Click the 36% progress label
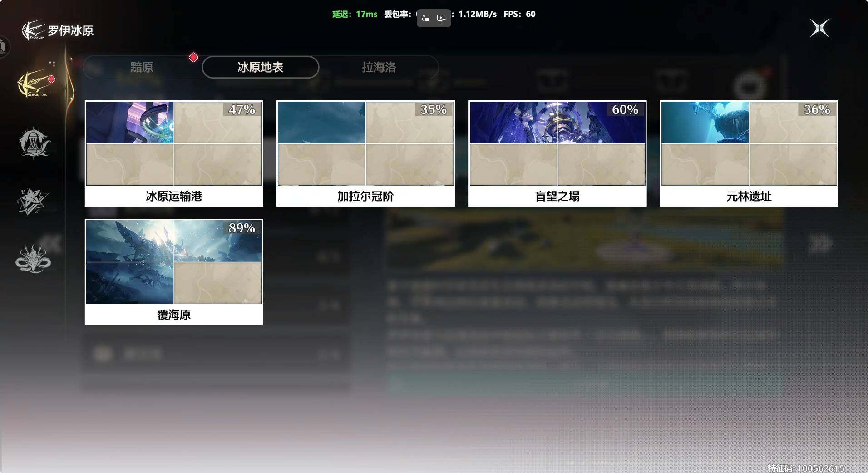 tap(817, 109)
